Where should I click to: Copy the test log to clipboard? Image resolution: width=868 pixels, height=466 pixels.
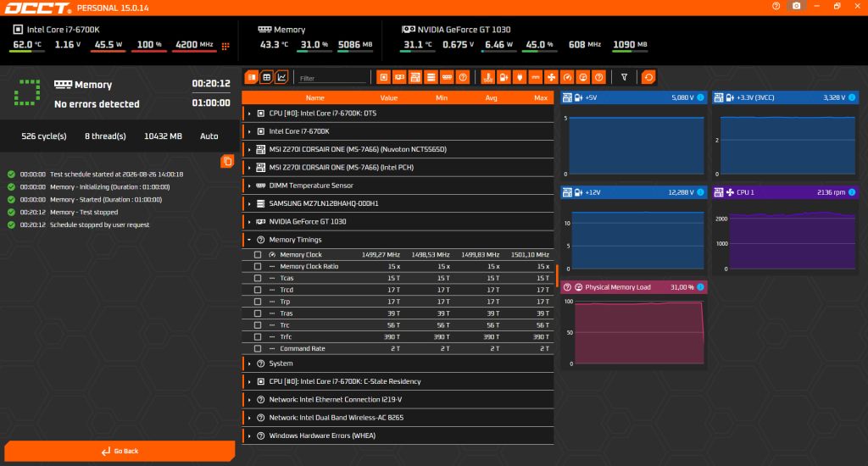point(227,161)
